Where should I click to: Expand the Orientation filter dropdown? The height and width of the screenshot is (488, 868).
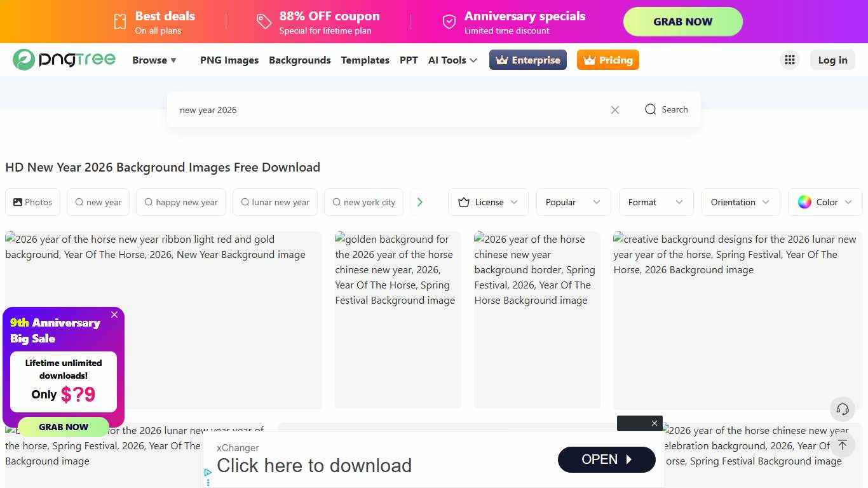tap(740, 202)
